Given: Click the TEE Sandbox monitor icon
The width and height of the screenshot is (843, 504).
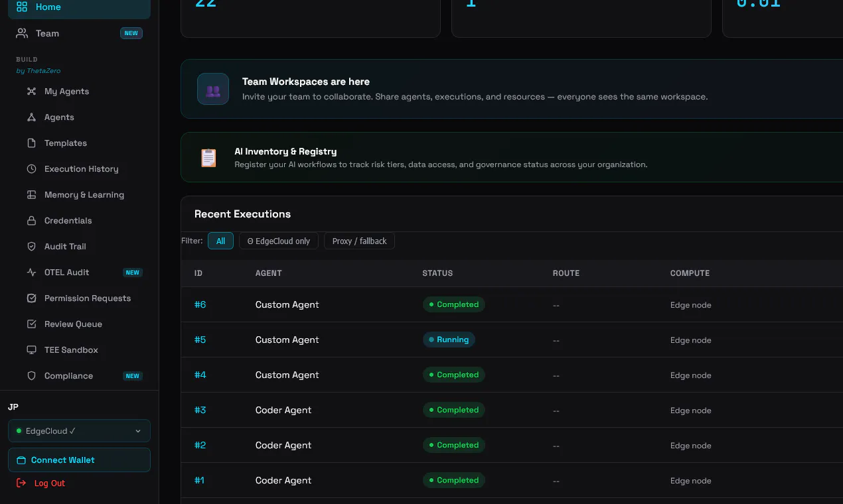Looking at the screenshot, I should point(31,350).
